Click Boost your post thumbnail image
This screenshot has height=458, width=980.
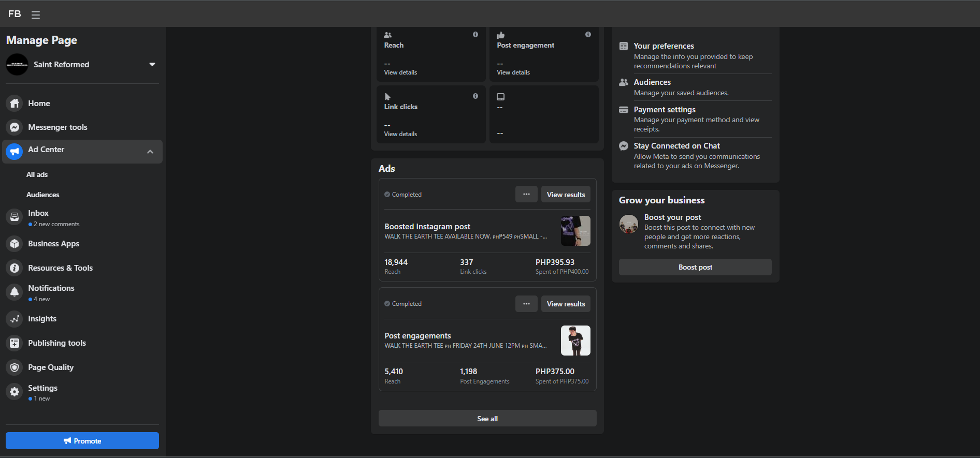click(x=629, y=224)
